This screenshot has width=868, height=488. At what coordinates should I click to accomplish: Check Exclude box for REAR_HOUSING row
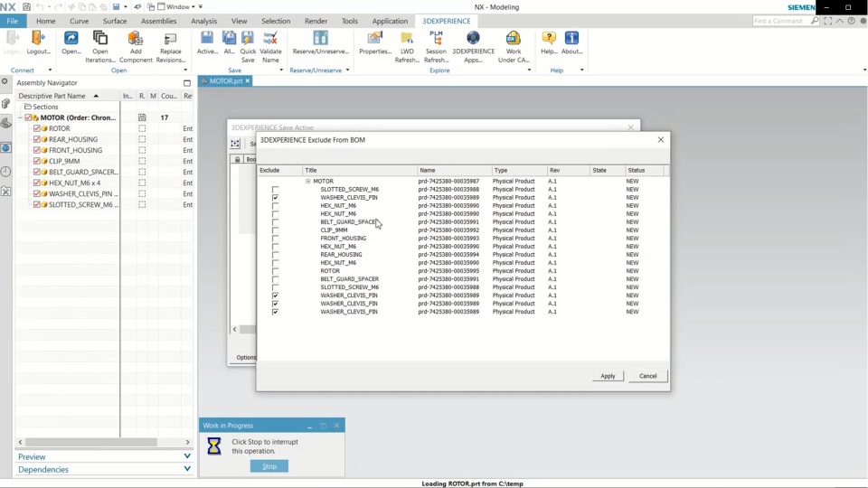pyautogui.click(x=275, y=255)
